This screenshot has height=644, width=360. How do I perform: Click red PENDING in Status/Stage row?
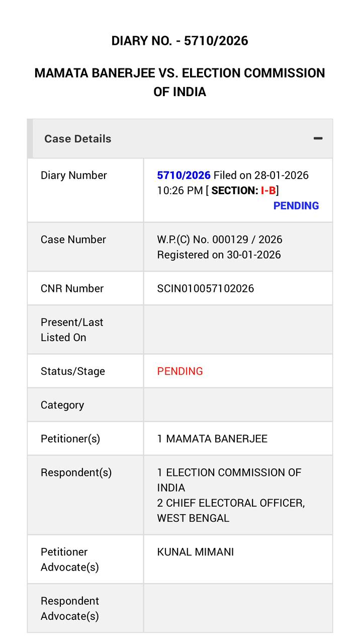[180, 371]
